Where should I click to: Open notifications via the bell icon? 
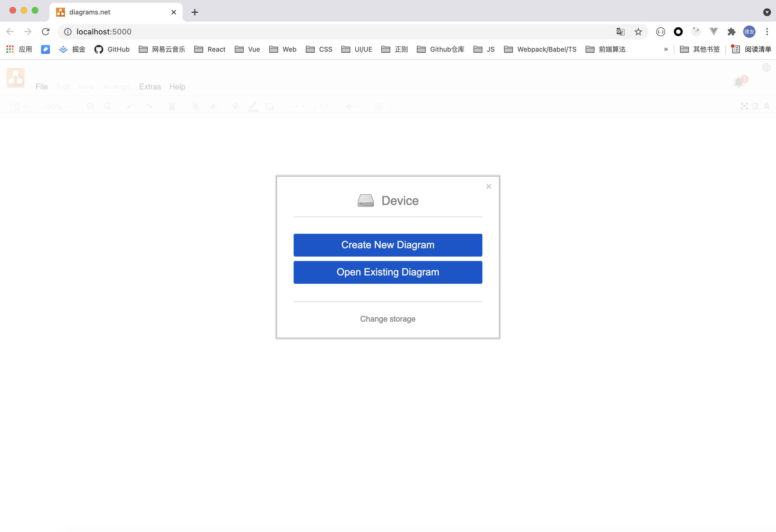point(739,82)
